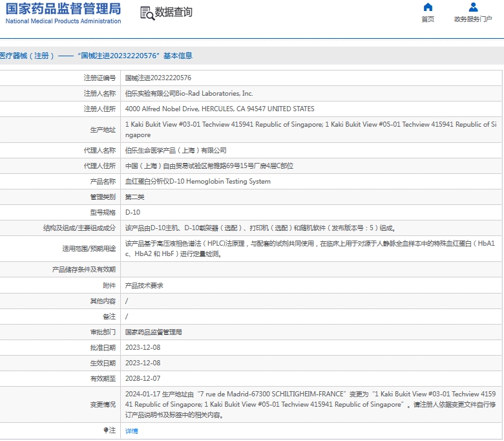
Task: Click the Bio-Rad Laboratories, Inc. registrant name
Action: pos(189,93)
